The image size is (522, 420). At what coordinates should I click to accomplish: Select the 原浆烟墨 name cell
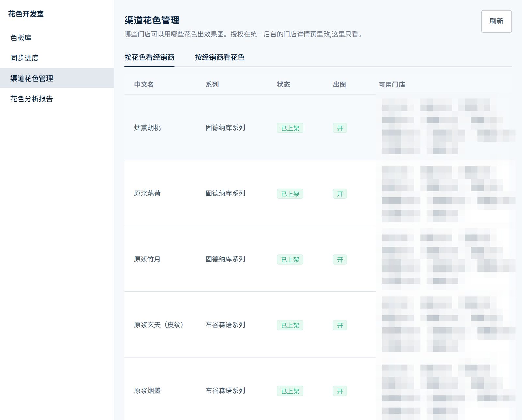[x=147, y=391]
